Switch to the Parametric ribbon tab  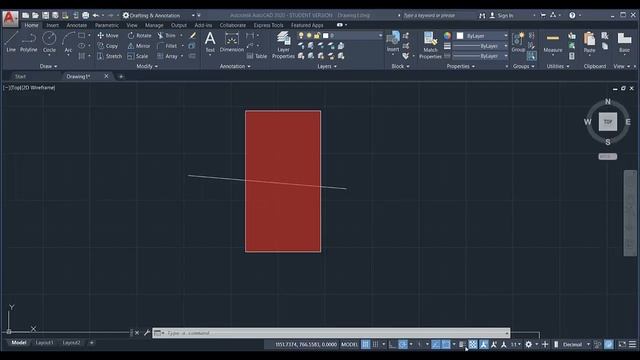(107, 25)
